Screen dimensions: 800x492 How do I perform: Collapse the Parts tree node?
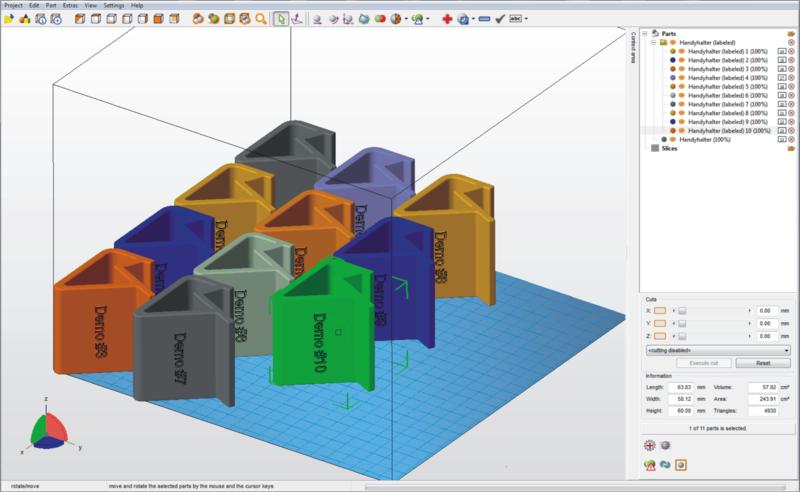(645, 33)
